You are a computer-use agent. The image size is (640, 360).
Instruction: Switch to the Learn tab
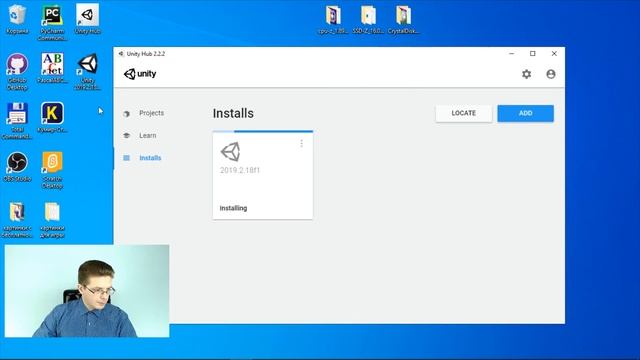click(147, 136)
